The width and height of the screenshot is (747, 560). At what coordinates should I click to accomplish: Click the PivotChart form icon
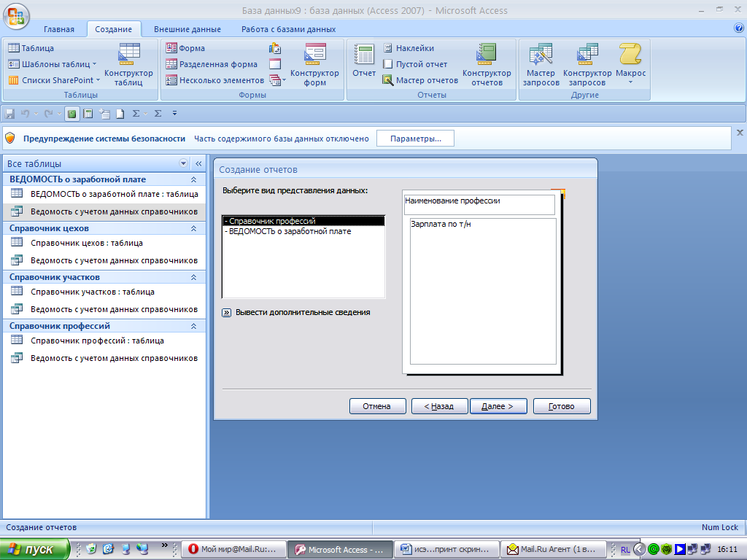(275, 48)
